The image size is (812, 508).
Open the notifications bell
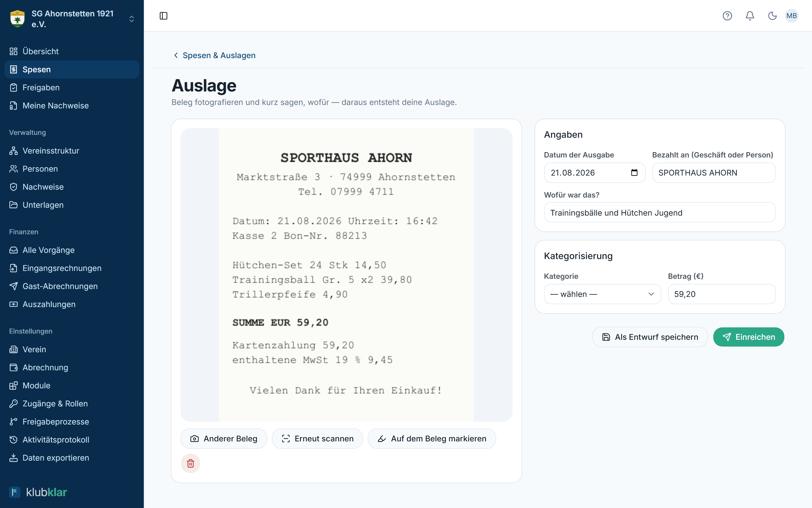750,16
